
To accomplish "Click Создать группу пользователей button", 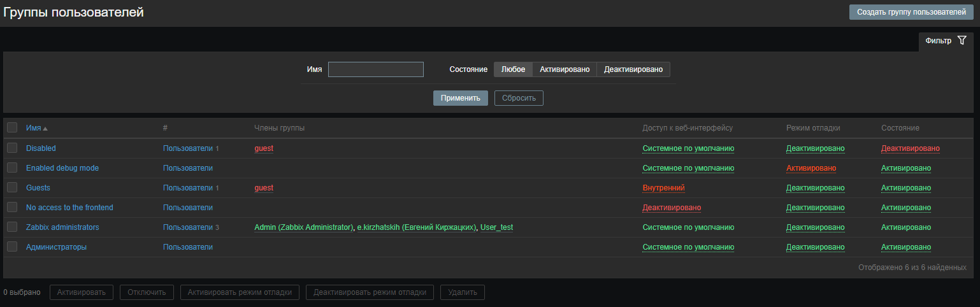I will [911, 12].
